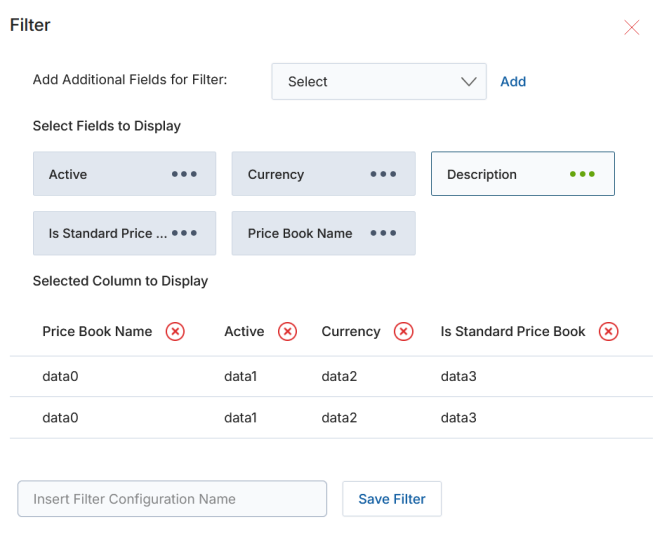
Task: Click the Insert Filter Configuration Name field
Action: click(172, 499)
